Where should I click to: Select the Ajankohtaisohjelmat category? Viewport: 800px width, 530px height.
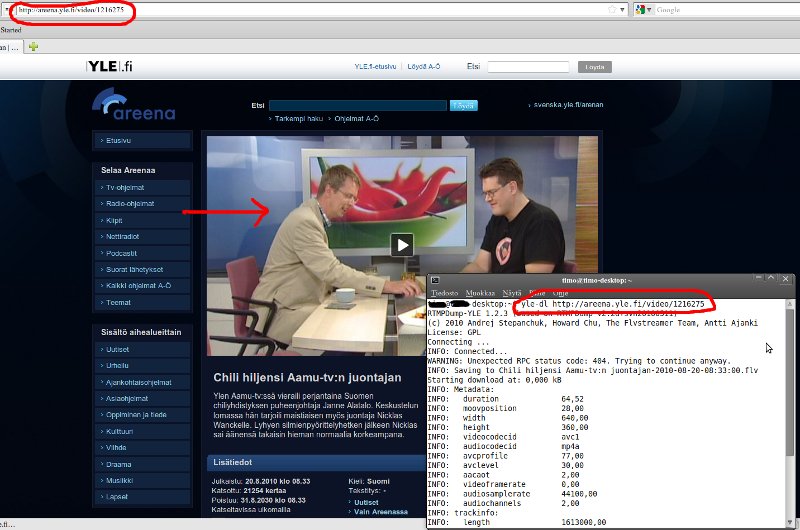142,382
